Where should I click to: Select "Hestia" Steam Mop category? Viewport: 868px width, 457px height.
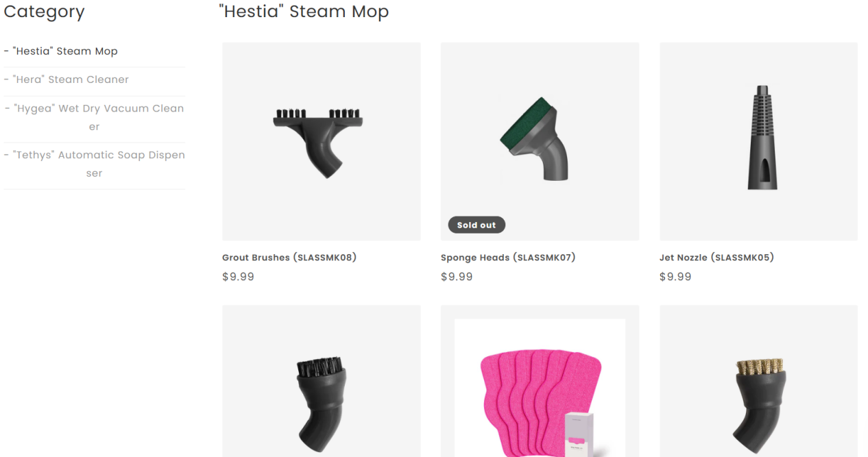click(x=60, y=51)
